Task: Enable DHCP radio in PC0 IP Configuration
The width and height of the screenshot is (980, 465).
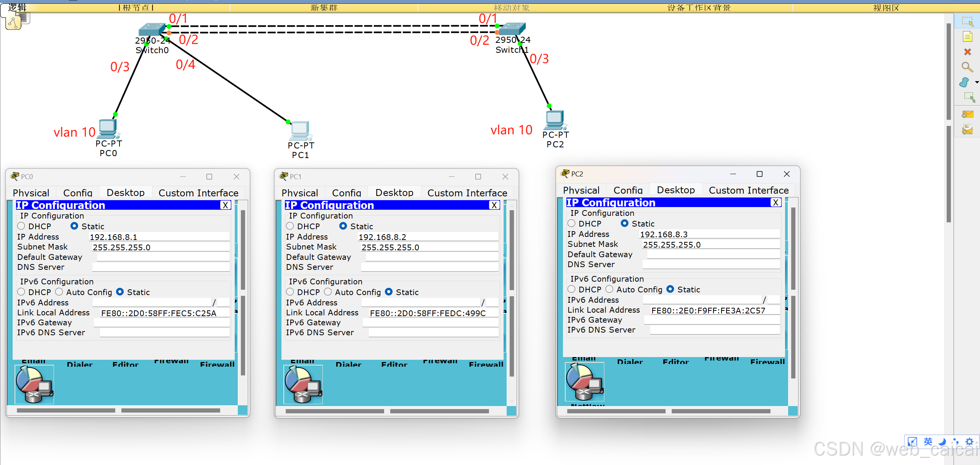Action: click(21, 226)
